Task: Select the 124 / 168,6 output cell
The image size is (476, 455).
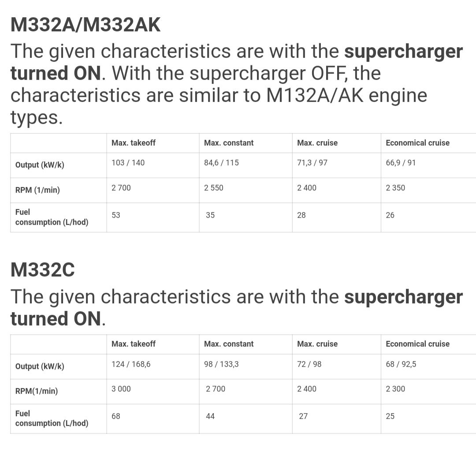Action: click(x=131, y=364)
